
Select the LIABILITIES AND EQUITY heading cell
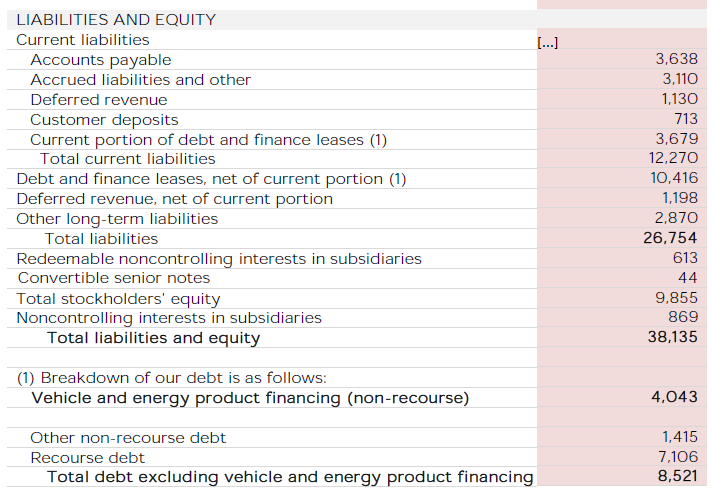point(116,20)
